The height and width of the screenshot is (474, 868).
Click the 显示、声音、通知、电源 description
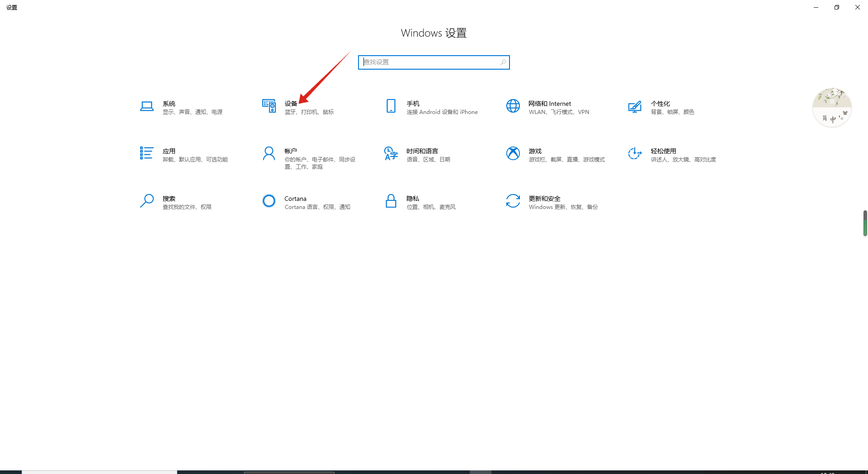pos(193,112)
